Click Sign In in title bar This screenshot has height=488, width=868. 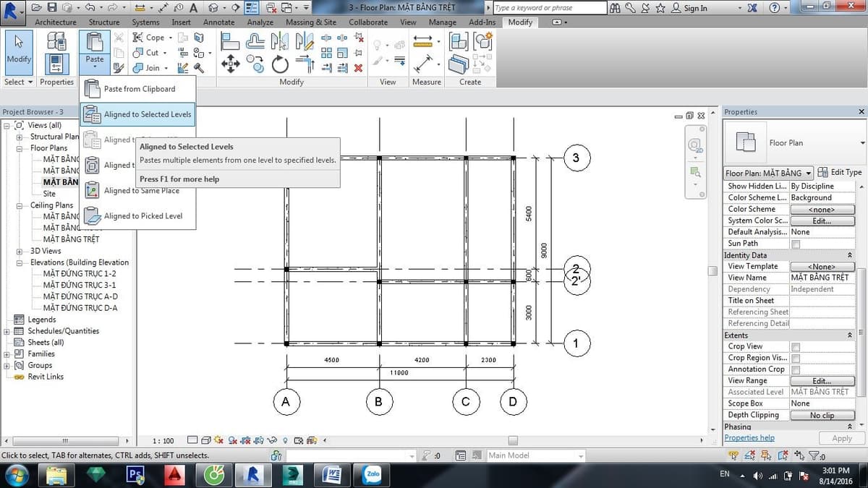[x=689, y=8]
